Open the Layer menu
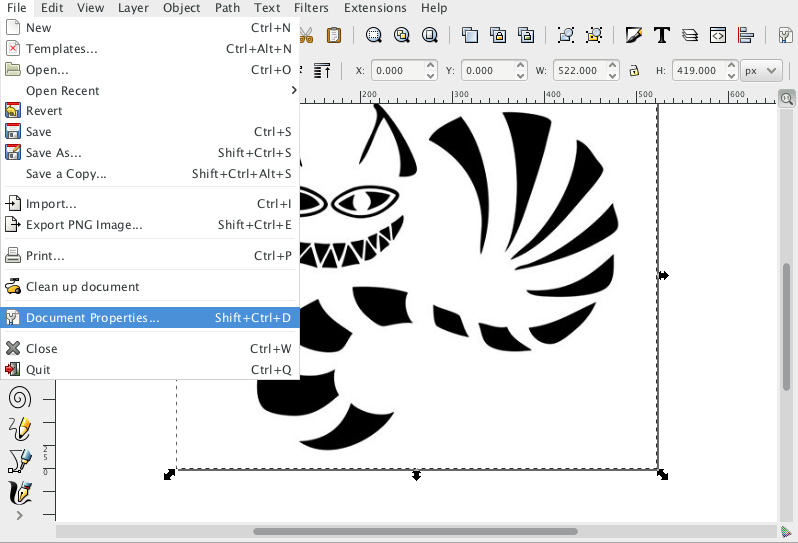Image resolution: width=798 pixels, height=543 pixels. click(x=133, y=8)
